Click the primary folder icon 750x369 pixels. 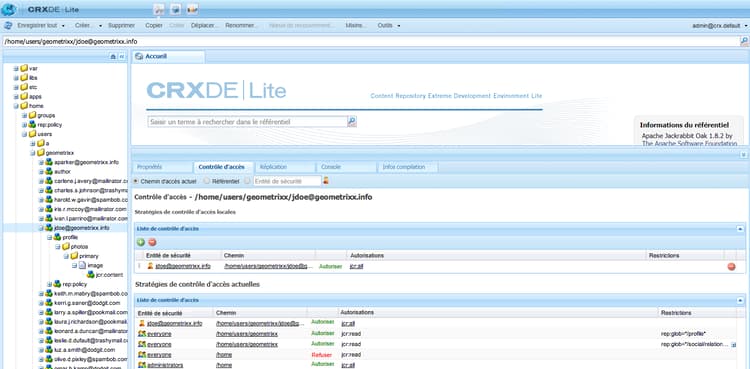[x=74, y=256]
